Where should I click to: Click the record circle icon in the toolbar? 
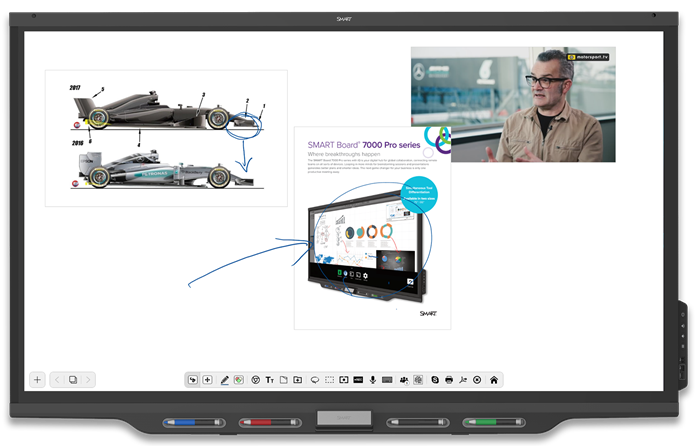pyautogui.click(x=478, y=380)
